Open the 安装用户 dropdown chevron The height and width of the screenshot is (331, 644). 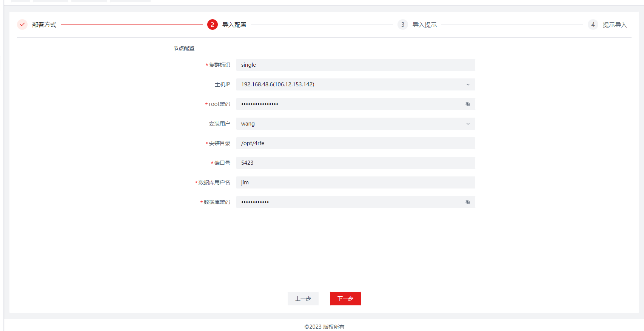pos(468,124)
